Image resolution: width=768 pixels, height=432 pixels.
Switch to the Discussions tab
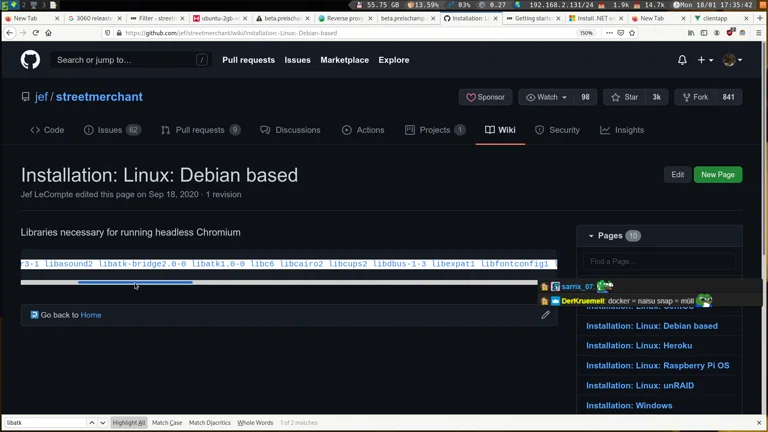point(290,130)
